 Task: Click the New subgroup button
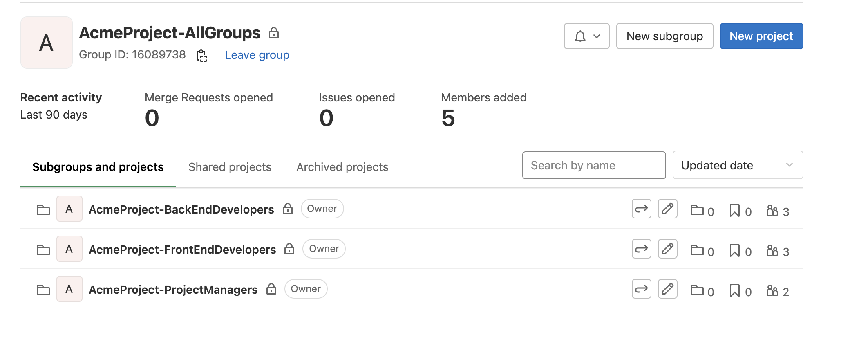tap(665, 36)
